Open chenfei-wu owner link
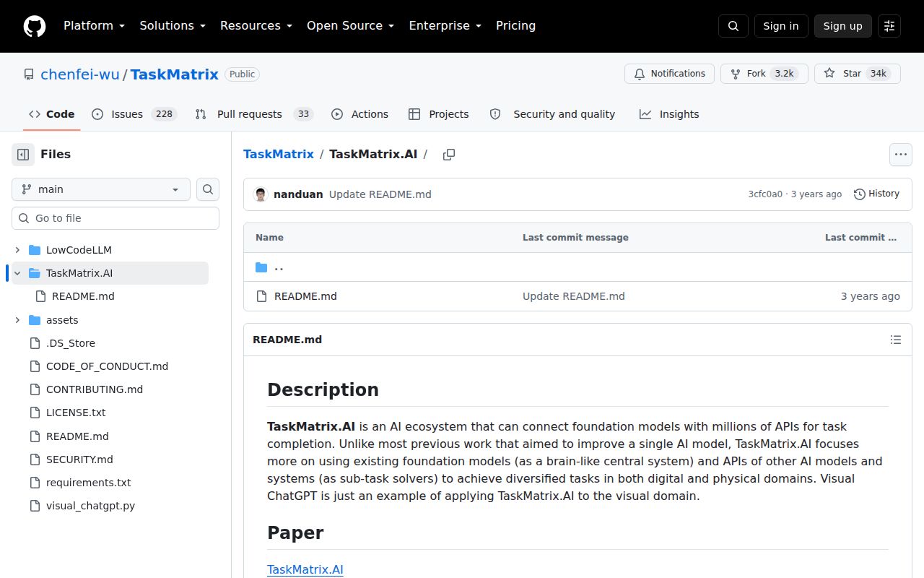Viewport: 924px width, 578px height. [80, 74]
